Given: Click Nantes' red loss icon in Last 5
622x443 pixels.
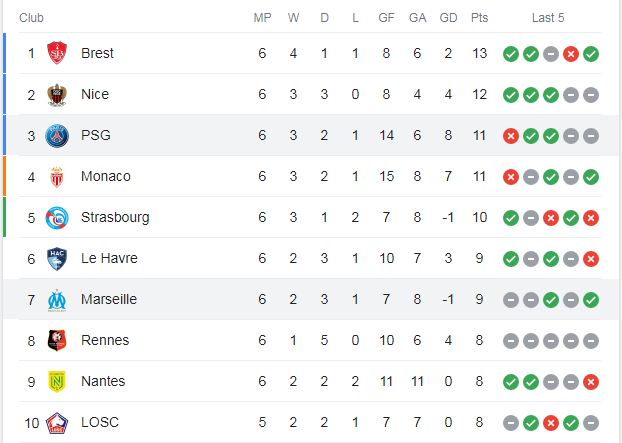Looking at the screenshot, I should point(591,382).
